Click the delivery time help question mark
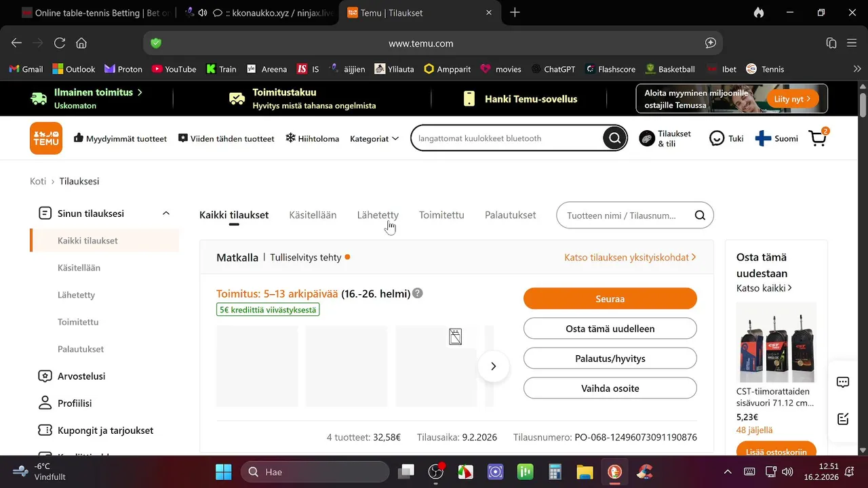868x488 pixels. [x=418, y=293]
